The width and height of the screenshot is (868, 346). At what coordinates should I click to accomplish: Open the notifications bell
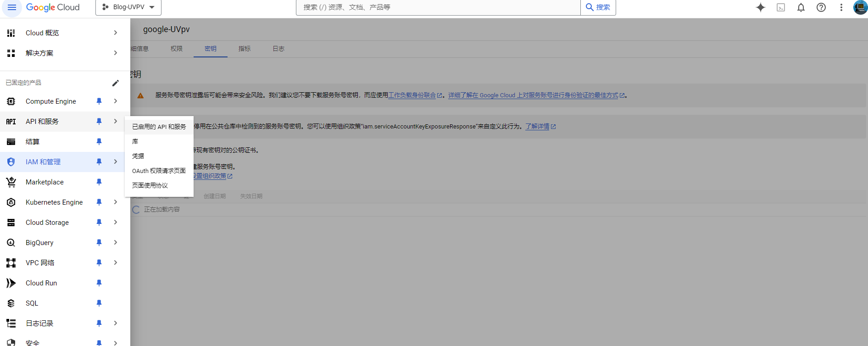click(x=801, y=7)
